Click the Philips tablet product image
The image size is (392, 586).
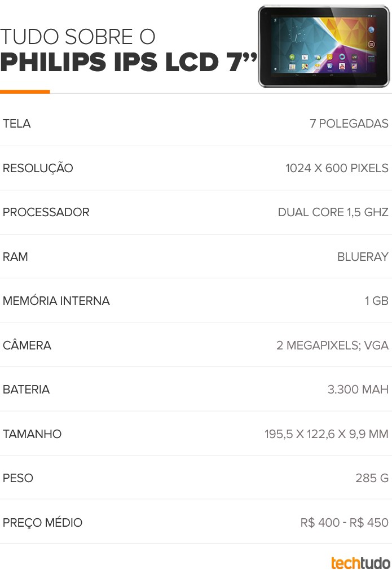(x=324, y=46)
